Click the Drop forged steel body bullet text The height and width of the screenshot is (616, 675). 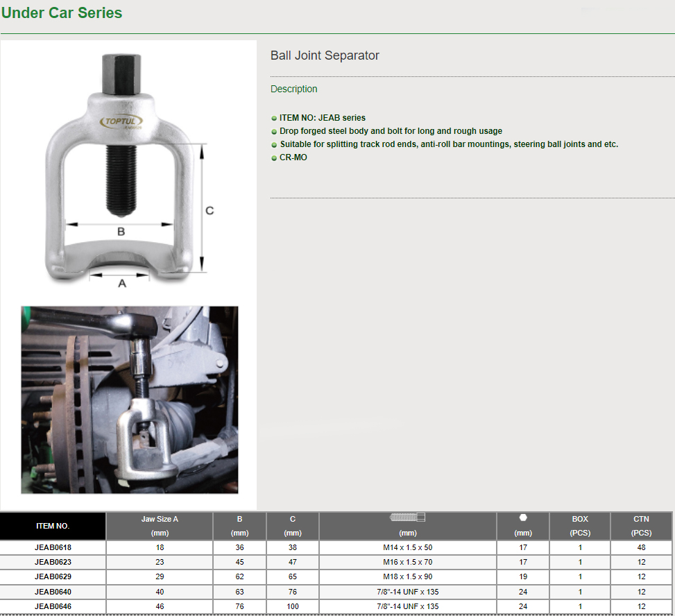(x=391, y=131)
